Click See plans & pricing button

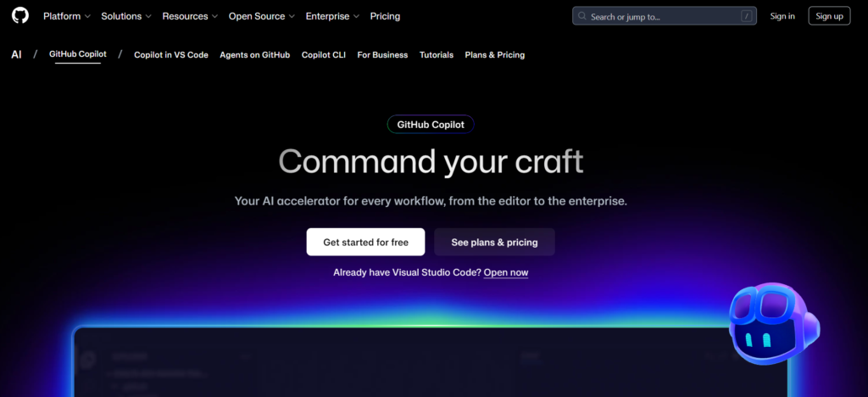click(494, 242)
